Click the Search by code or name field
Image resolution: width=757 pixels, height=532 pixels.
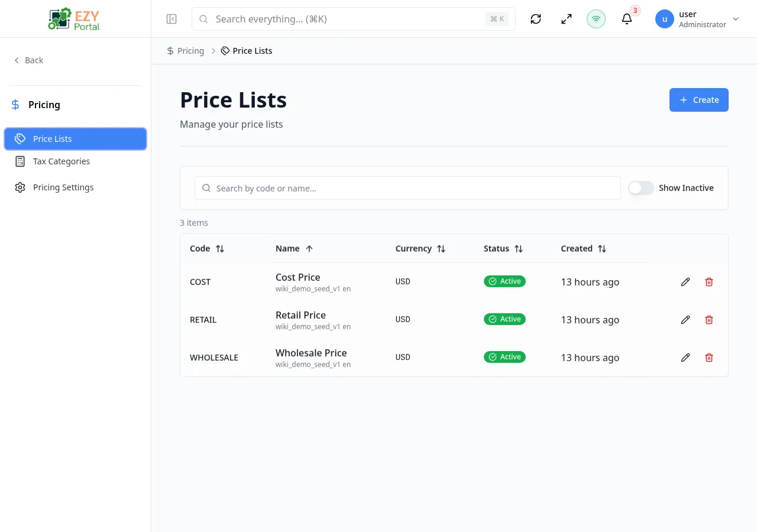tap(407, 188)
